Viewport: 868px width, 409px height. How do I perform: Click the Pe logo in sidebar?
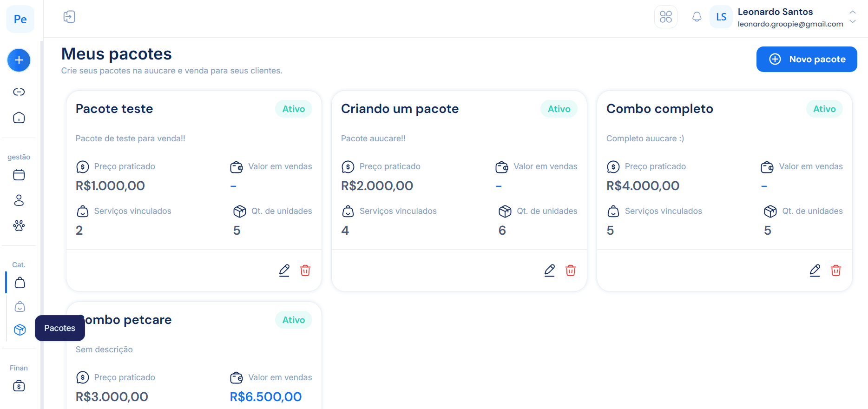[20, 19]
